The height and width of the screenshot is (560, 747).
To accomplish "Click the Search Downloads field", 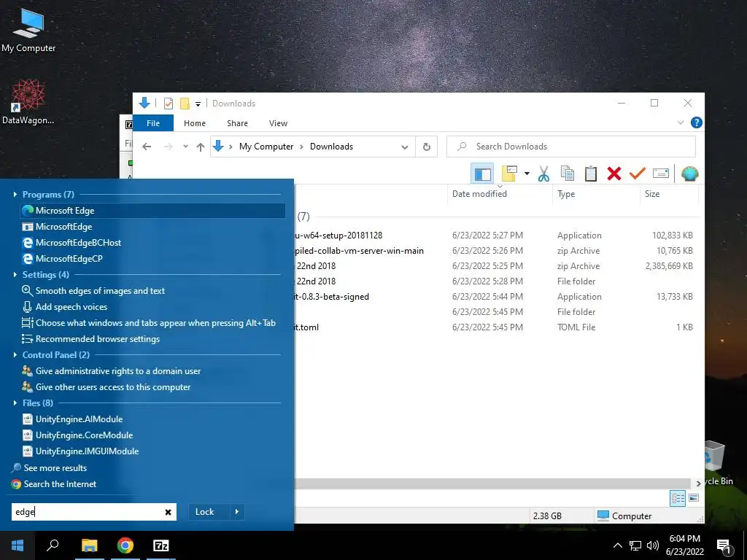I will 570,147.
